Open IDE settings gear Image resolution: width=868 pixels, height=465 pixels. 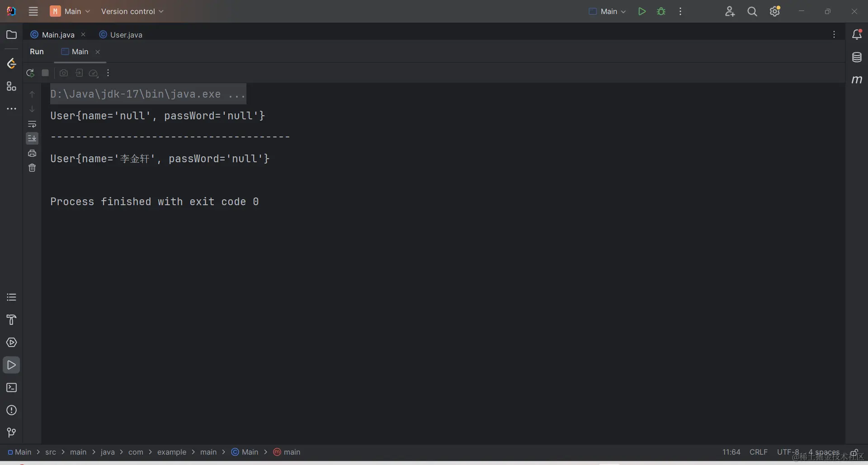775,11
